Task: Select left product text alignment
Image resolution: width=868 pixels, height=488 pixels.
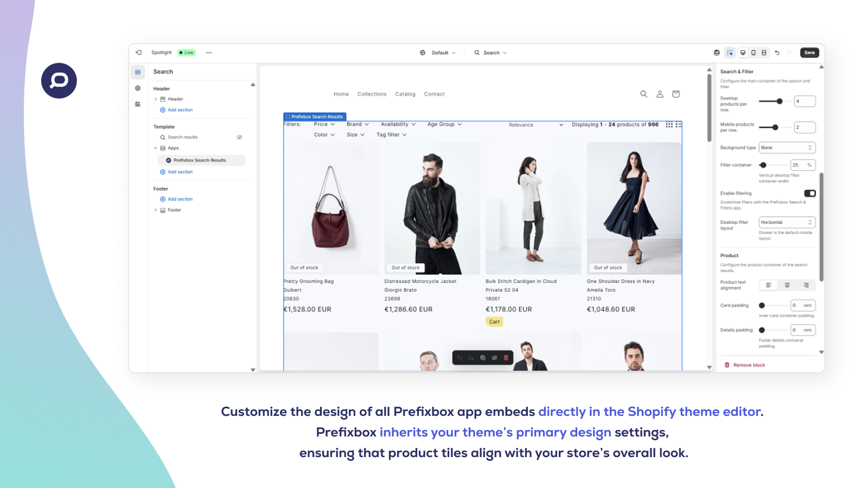Action: (x=769, y=285)
